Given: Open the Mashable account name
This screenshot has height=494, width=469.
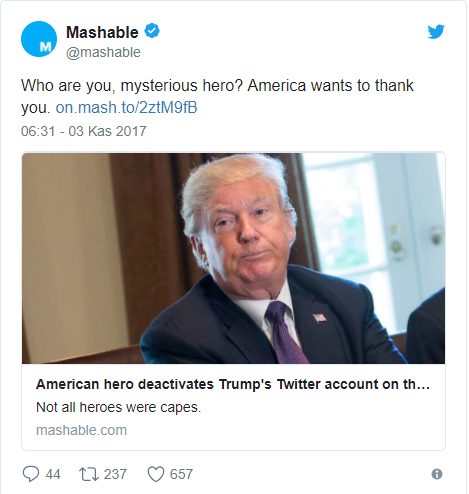Looking at the screenshot, I should [x=102, y=32].
